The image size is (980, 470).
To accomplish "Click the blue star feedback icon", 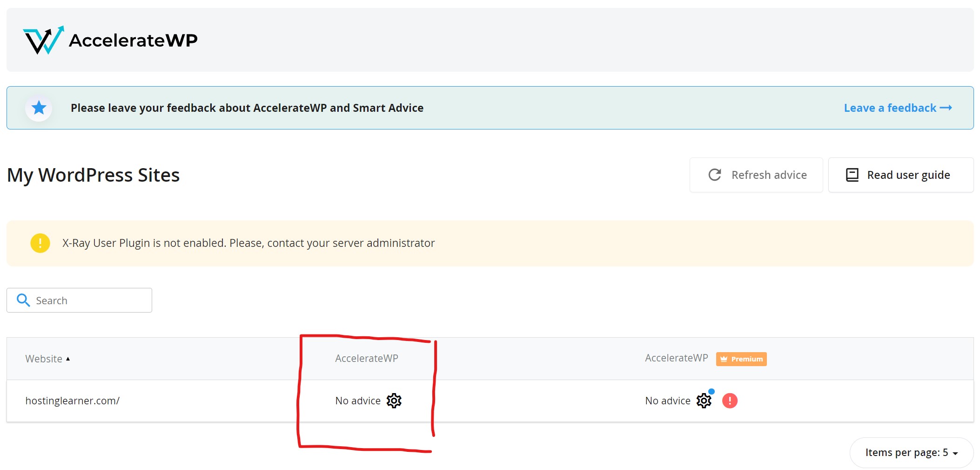I will [39, 108].
